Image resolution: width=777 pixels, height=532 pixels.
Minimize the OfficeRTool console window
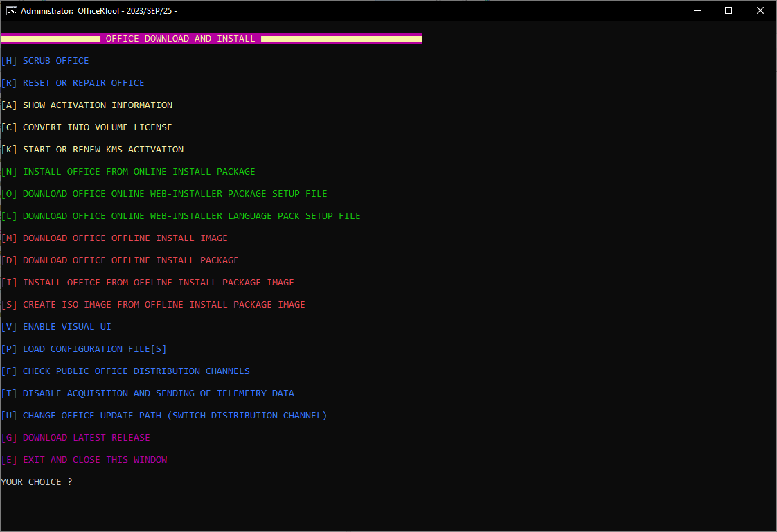click(697, 10)
